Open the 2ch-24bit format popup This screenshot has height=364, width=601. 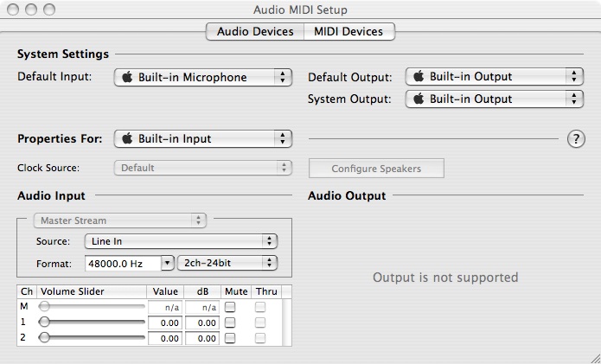[227, 262]
